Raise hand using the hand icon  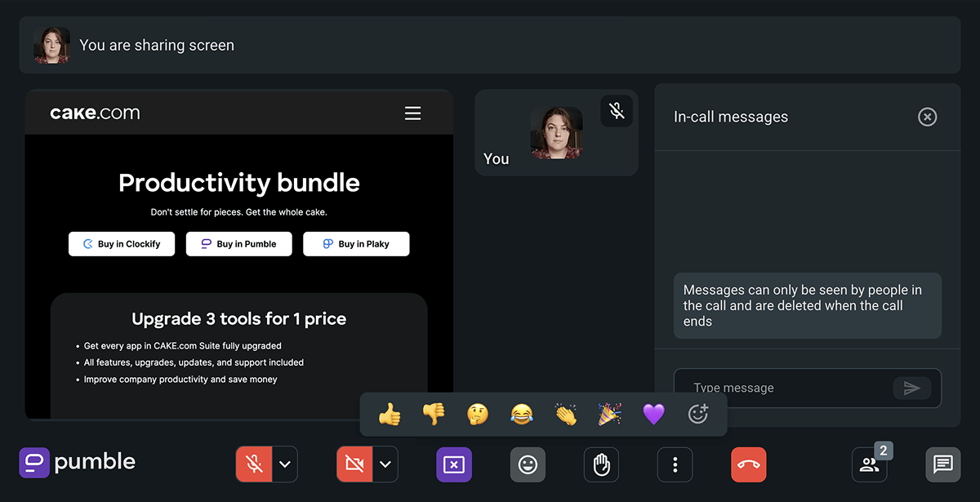602,464
